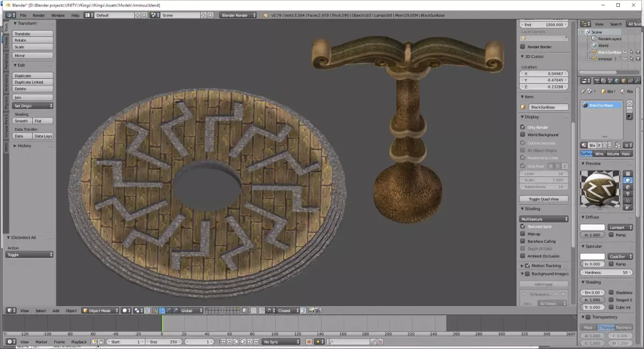Click the Diffuse color swatch
This screenshot has height=349, width=644.
592,227
